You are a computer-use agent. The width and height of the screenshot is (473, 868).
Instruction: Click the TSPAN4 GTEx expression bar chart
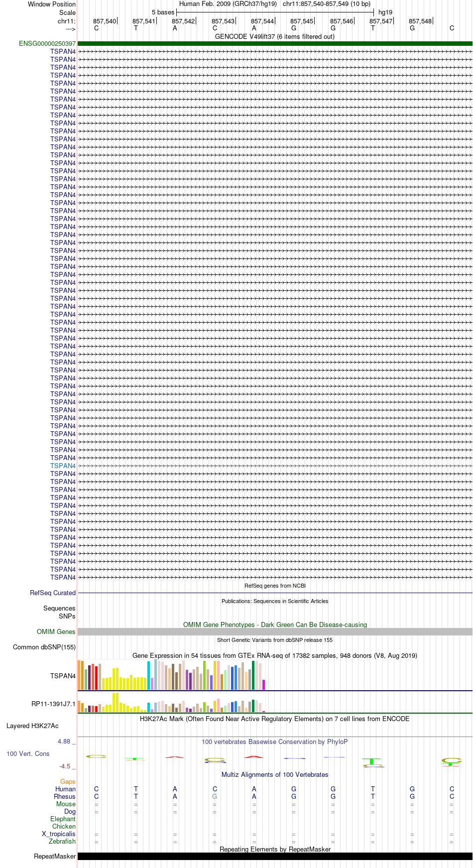(x=171, y=675)
